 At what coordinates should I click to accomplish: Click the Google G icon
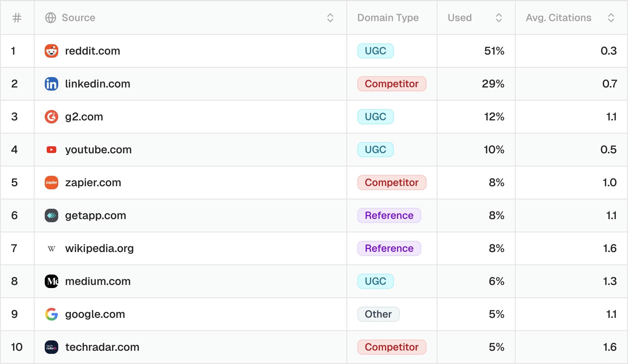51,314
